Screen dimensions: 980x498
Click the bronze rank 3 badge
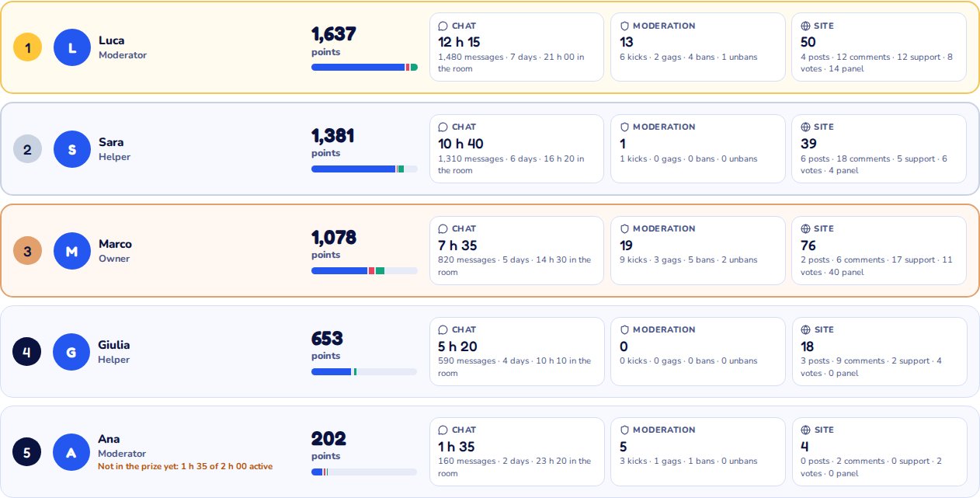[27, 251]
